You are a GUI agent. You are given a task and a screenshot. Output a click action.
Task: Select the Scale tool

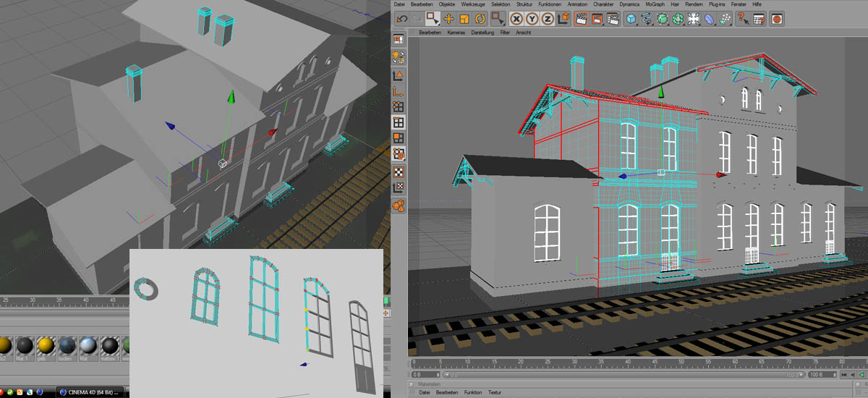pos(465,19)
